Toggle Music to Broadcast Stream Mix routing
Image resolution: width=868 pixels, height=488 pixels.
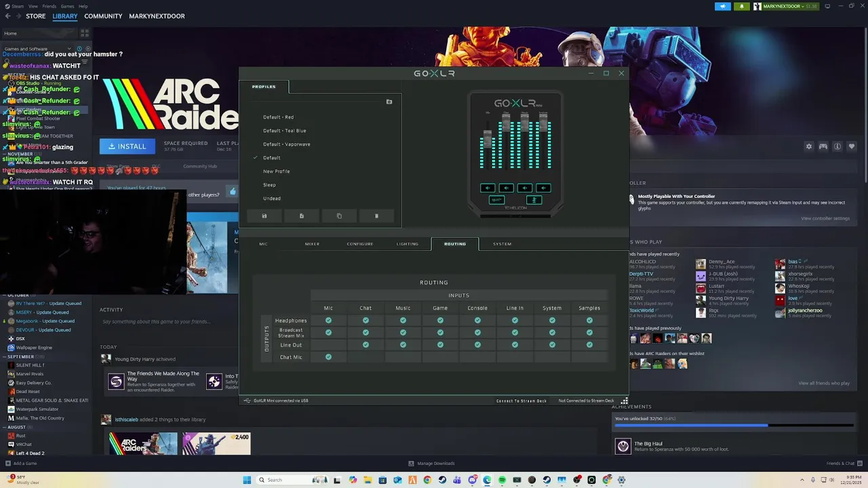coord(403,332)
